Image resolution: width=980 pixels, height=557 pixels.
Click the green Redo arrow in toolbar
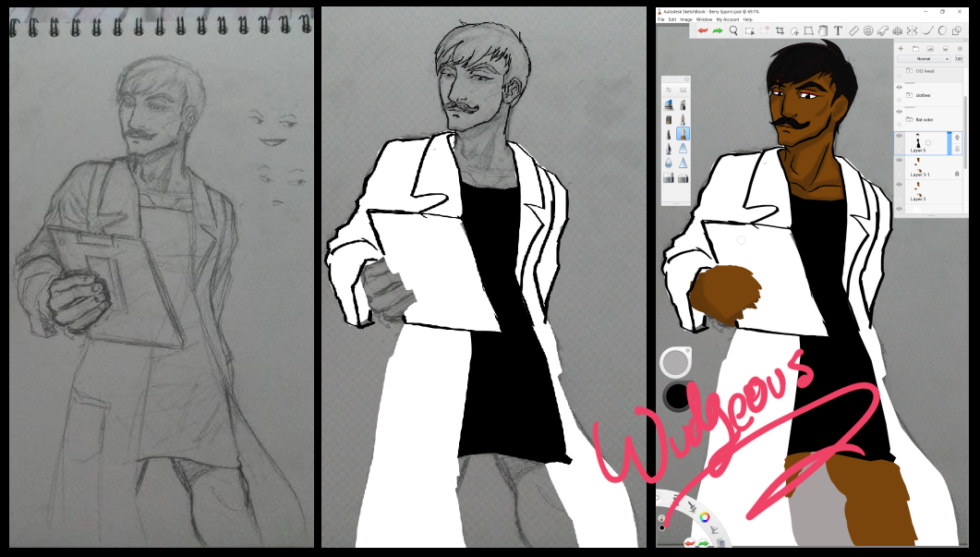pos(718,30)
